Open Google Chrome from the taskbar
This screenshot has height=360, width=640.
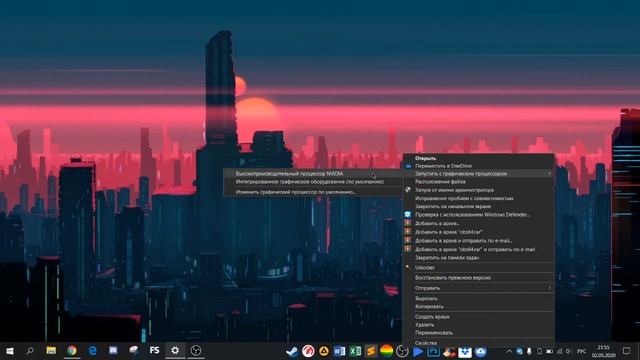pyautogui.click(x=72, y=351)
